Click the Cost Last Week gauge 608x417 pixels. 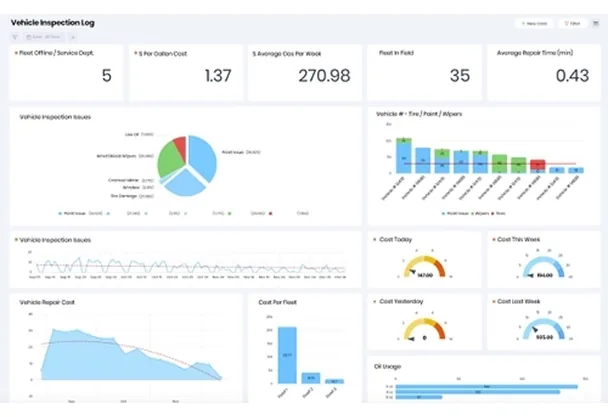(x=543, y=329)
